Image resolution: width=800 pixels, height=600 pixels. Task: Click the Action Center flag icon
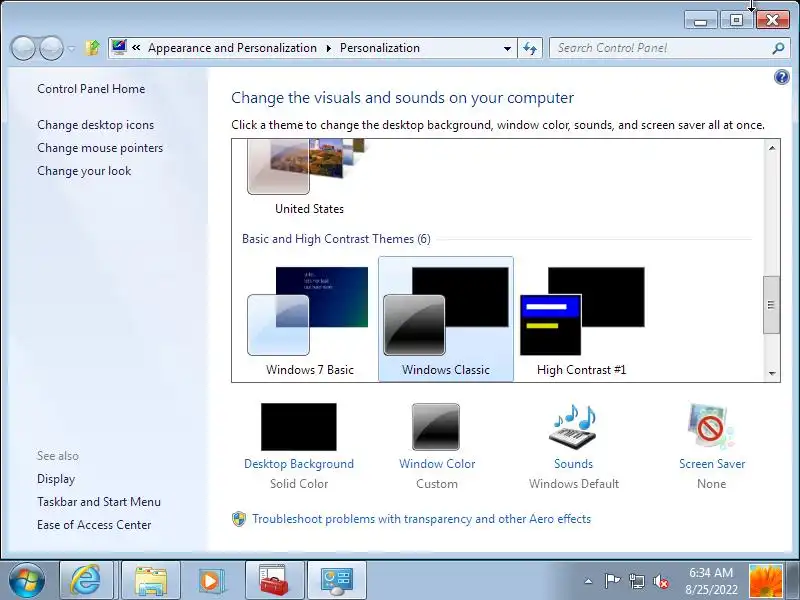(612, 581)
